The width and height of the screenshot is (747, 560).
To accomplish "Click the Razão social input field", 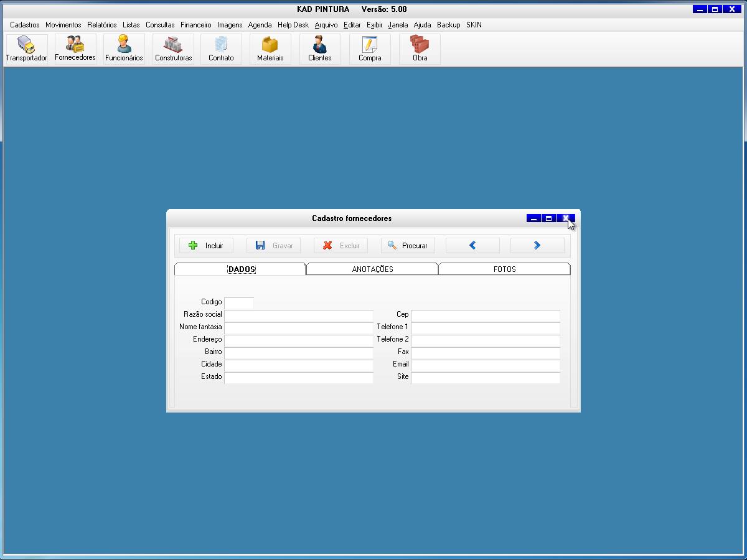I will tap(298, 315).
